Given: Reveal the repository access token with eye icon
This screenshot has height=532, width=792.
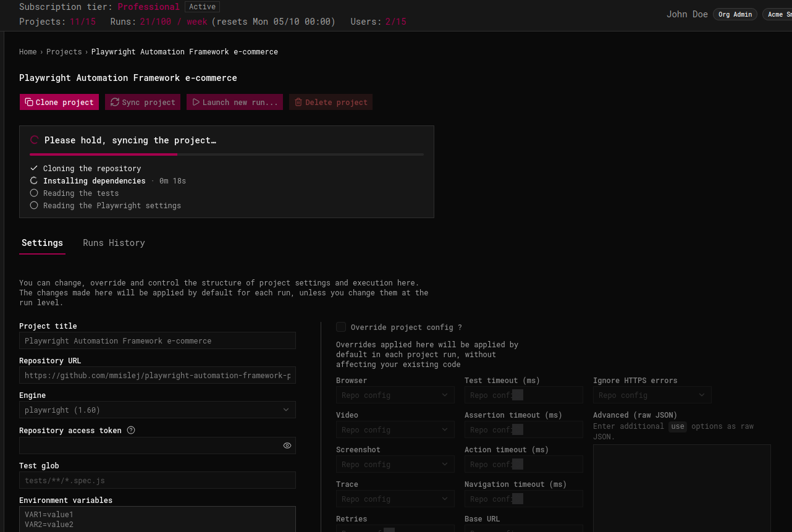Looking at the screenshot, I should pyautogui.click(x=287, y=445).
